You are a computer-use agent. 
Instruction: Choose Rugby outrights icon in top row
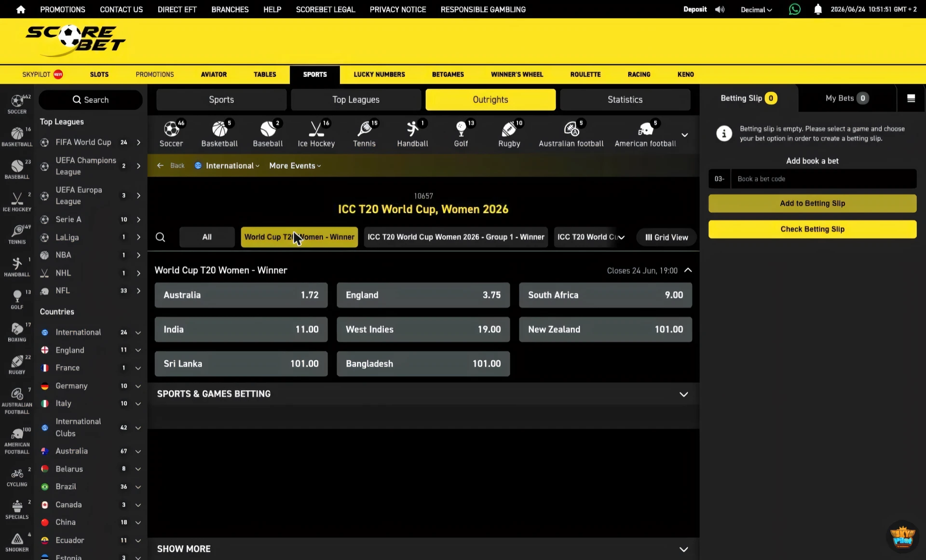pyautogui.click(x=509, y=134)
